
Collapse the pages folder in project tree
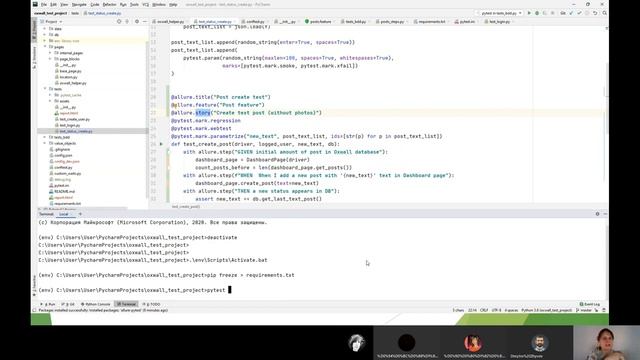(x=45, y=47)
